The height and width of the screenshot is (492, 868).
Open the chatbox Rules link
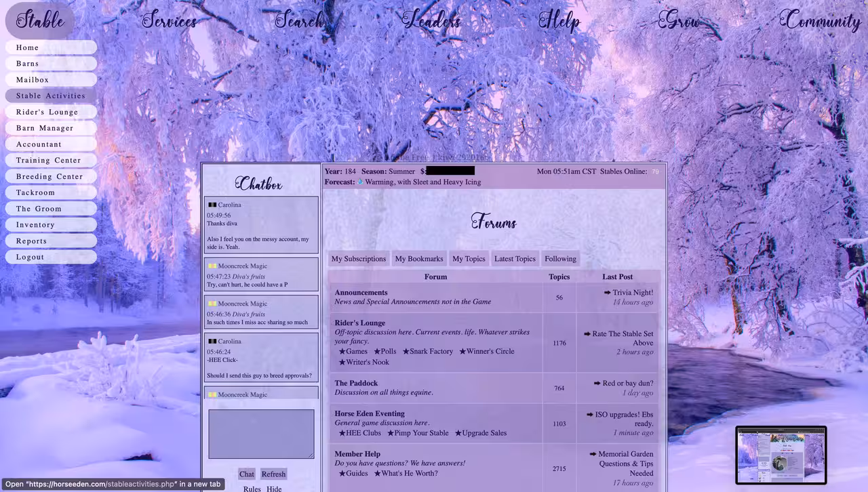click(252, 488)
